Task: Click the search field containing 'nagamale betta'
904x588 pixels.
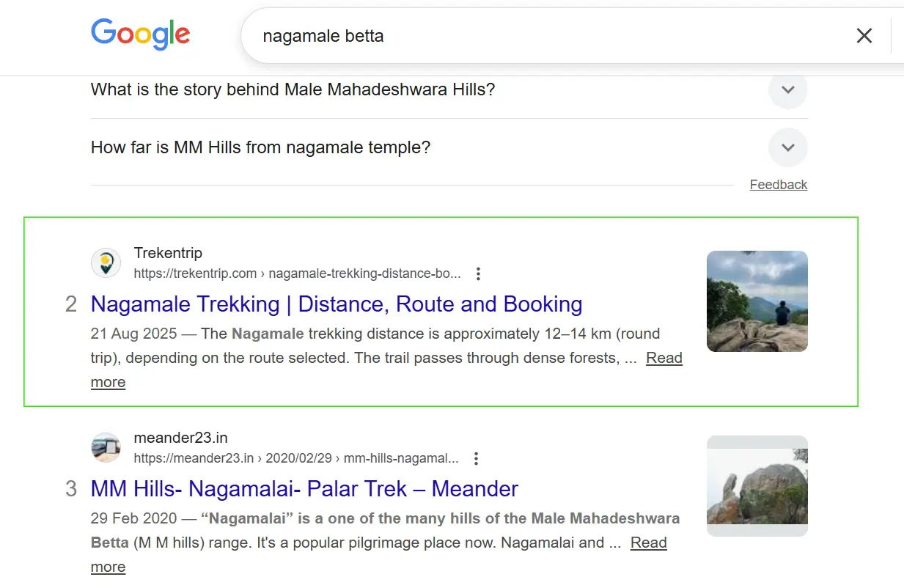Action: point(513,35)
